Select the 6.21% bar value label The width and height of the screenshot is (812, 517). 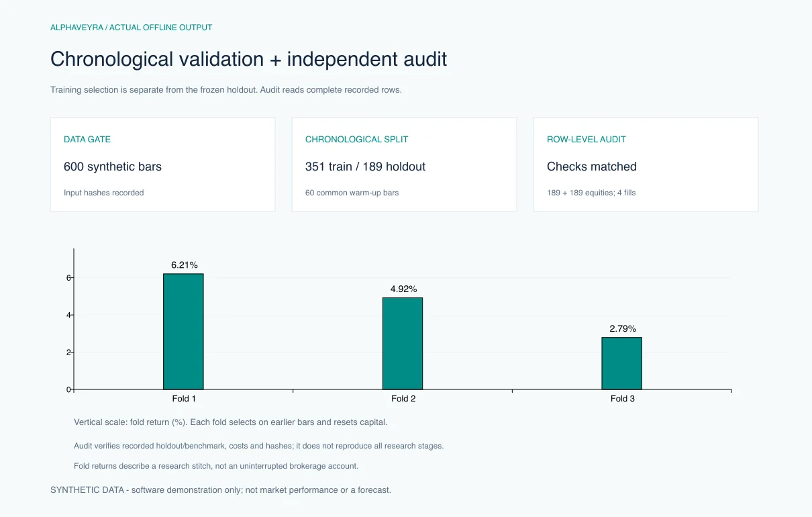(185, 265)
